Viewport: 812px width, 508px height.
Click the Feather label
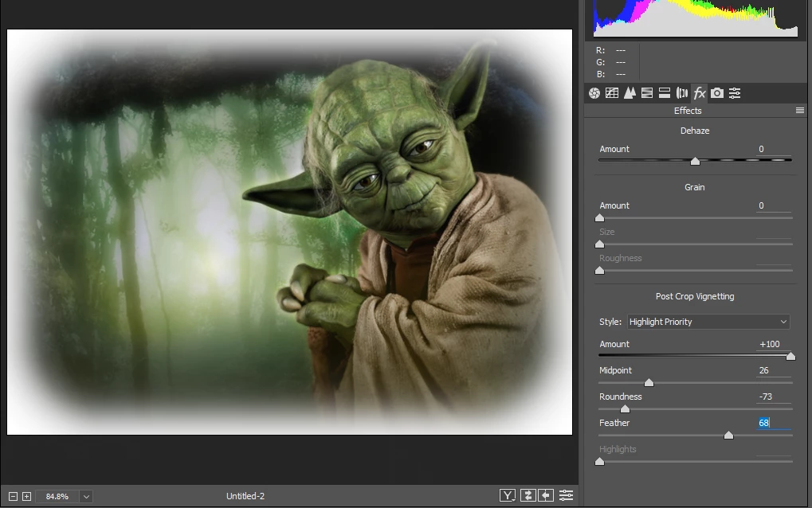(614, 423)
